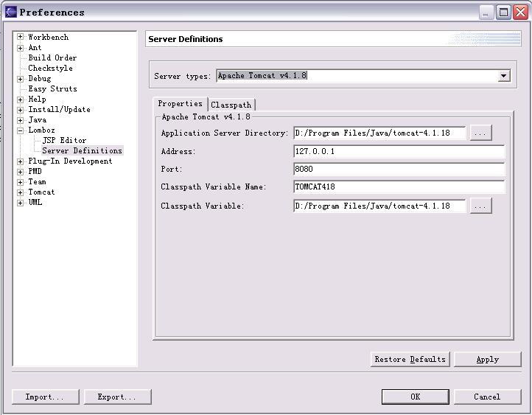Image resolution: width=532 pixels, height=415 pixels.
Task: Click the Address input field
Action: [x=399, y=151]
